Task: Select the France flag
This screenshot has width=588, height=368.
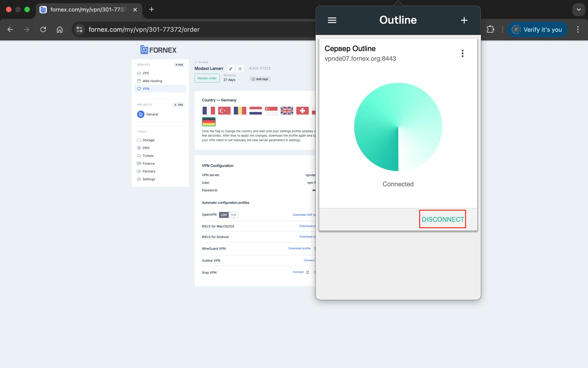Action: (209, 111)
